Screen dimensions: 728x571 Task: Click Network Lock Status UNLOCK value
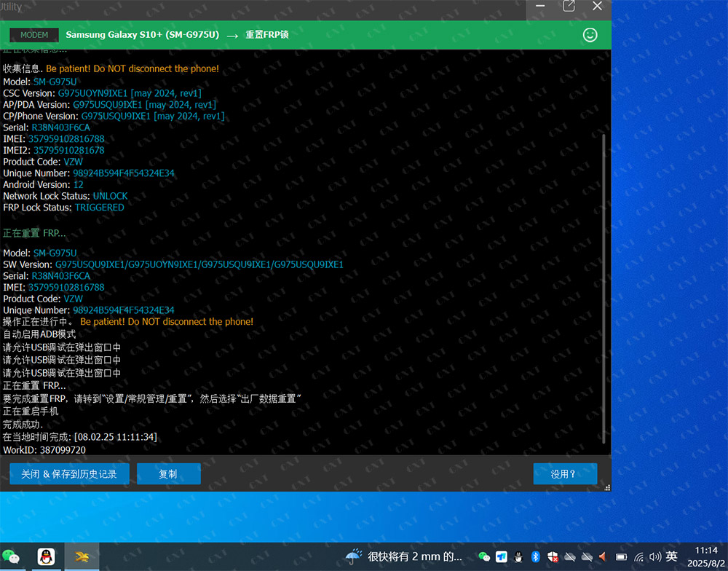pyautogui.click(x=110, y=196)
